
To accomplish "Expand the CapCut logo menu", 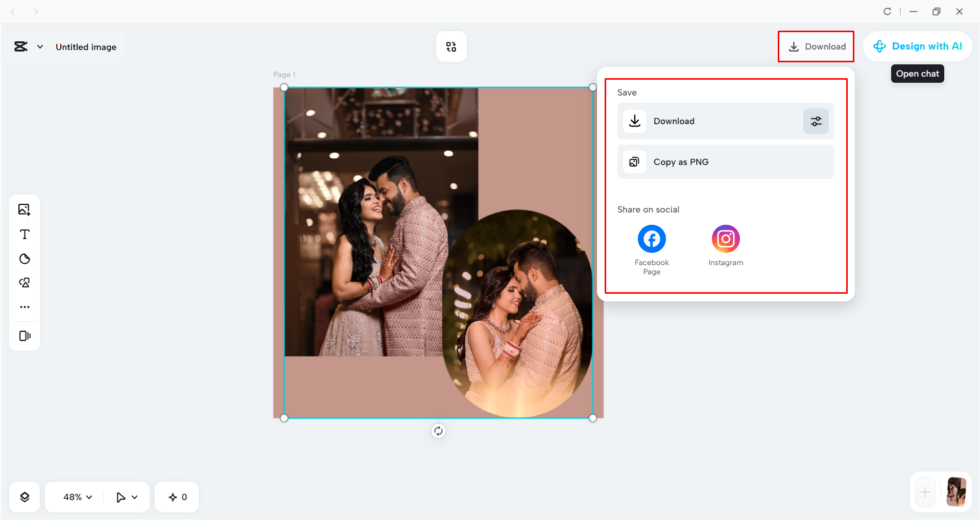I will pyautogui.click(x=41, y=46).
